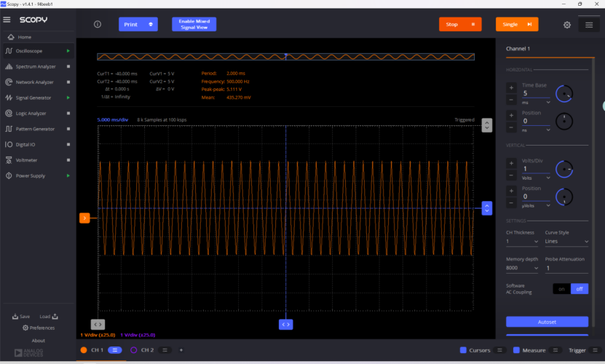Add a new channel with plus icon
This screenshot has width=605, height=364.
(x=181, y=350)
